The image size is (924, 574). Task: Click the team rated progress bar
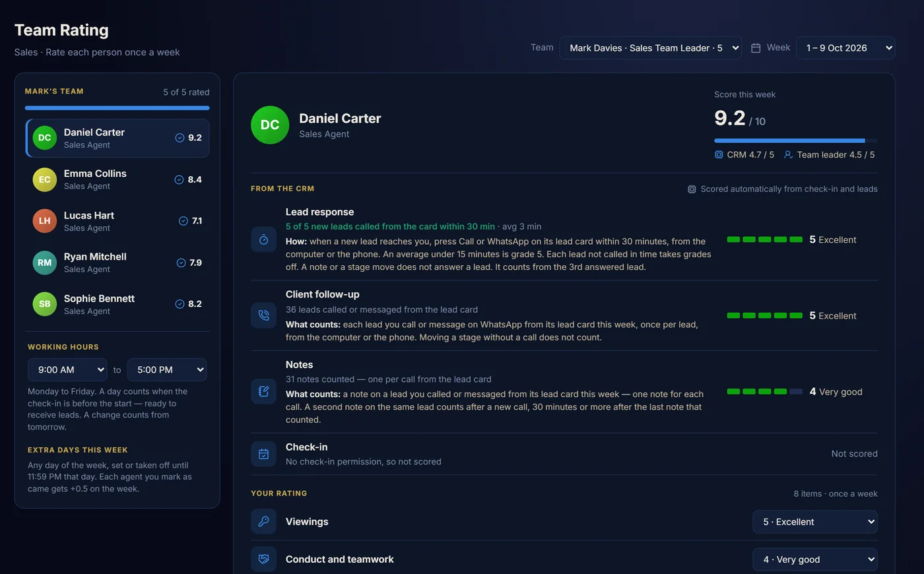click(x=117, y=108)
